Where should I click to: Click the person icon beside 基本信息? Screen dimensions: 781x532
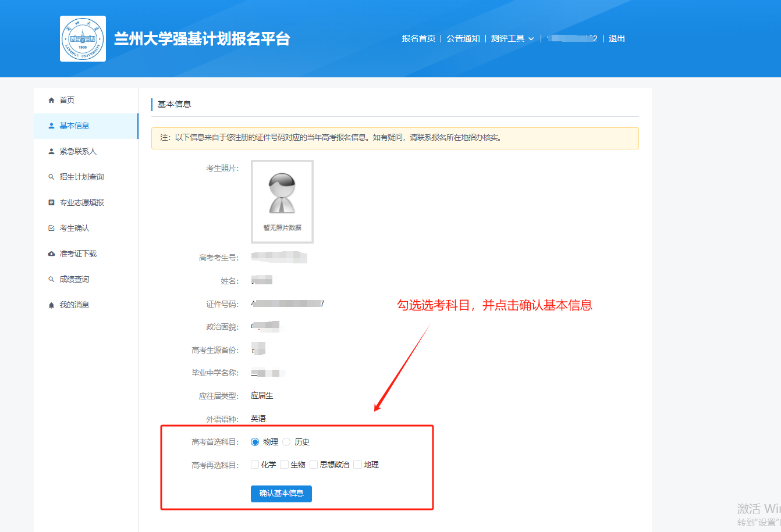pyautogui.click(x=51, y=126)
